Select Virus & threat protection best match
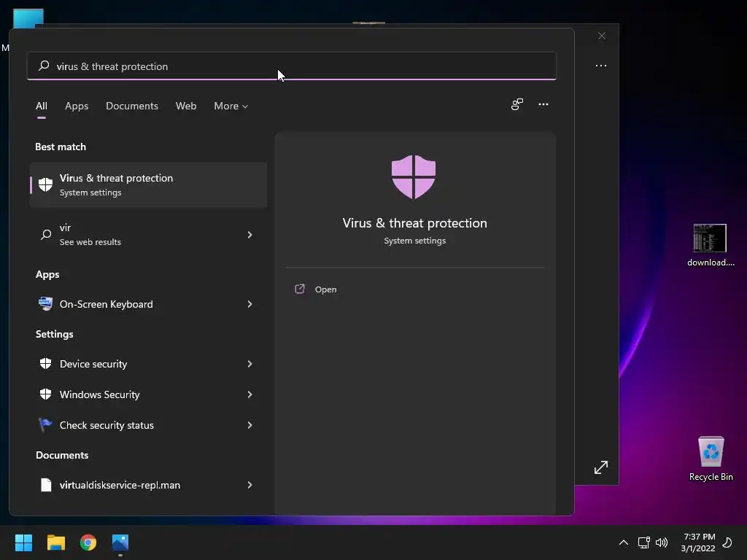Image resolution: width=747 pixels, height=560 pixels. pyautogui.click(x=148, y=184)
